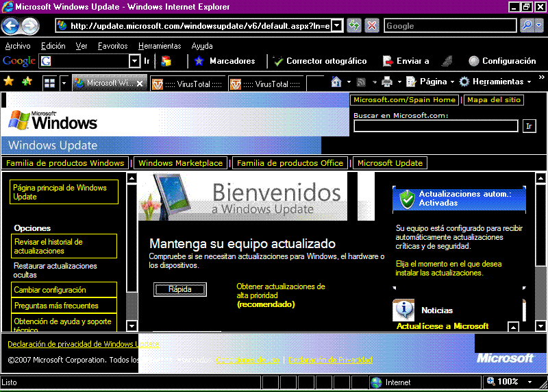Open Windows Marketplace link

click(x=180, y=163)
